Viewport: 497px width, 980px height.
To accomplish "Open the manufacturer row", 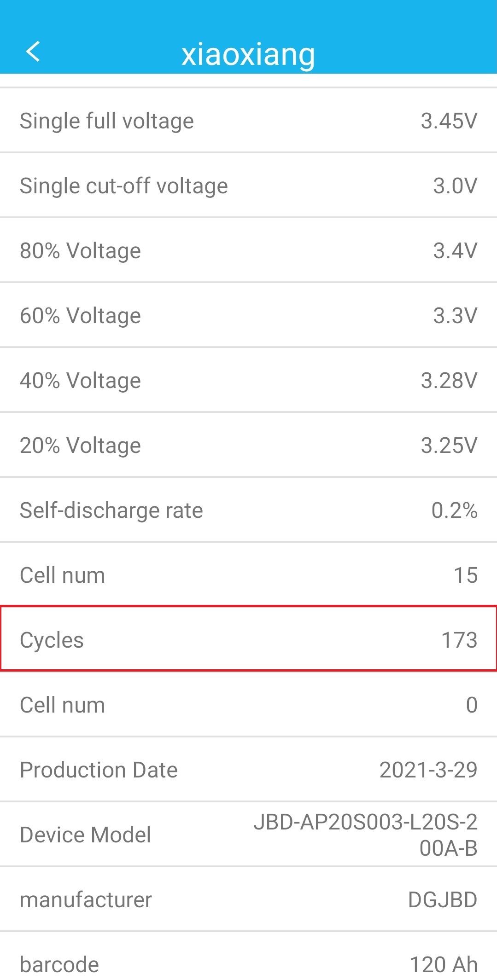I will pos(248,900).
